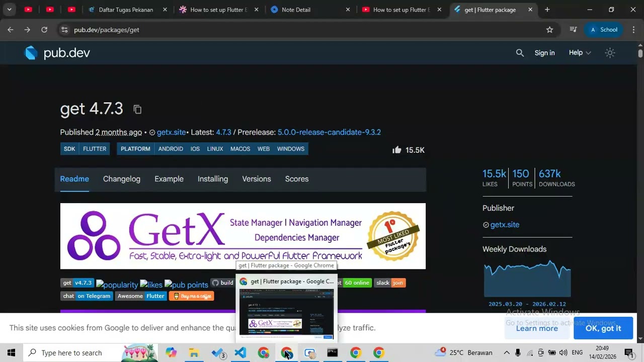Expand the tab search dropdown arrow

pos(9,10)
